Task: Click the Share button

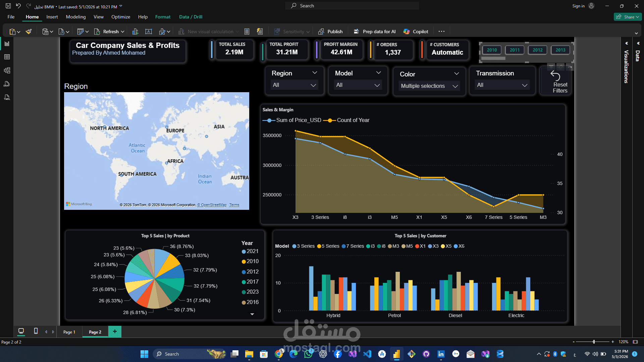Action: pos(628,17)
